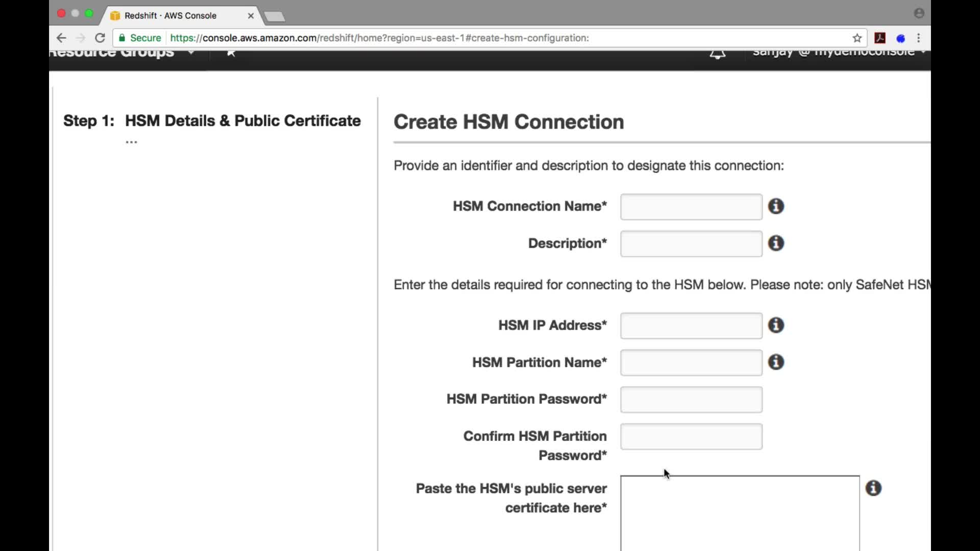
Task: Bookmark page with star icon in address bar
Action: click(857, 38)
